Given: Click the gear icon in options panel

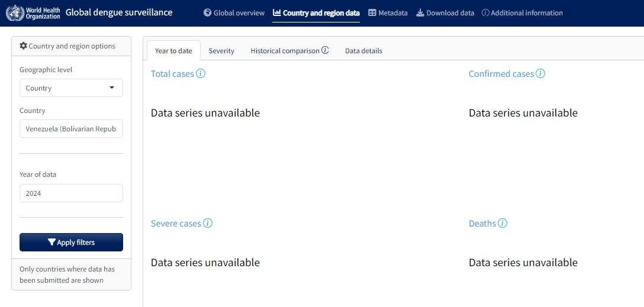Looking at the screenshot, I should click(24, 46).
